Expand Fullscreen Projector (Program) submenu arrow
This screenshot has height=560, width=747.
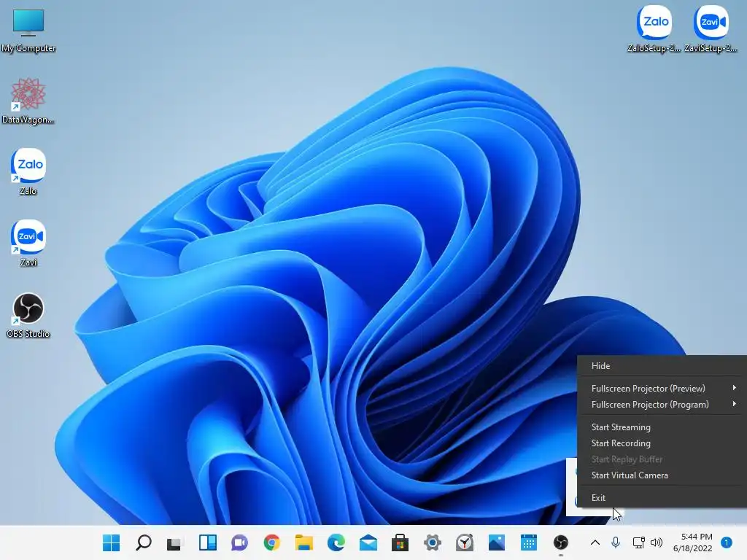(x=734, y=404)
